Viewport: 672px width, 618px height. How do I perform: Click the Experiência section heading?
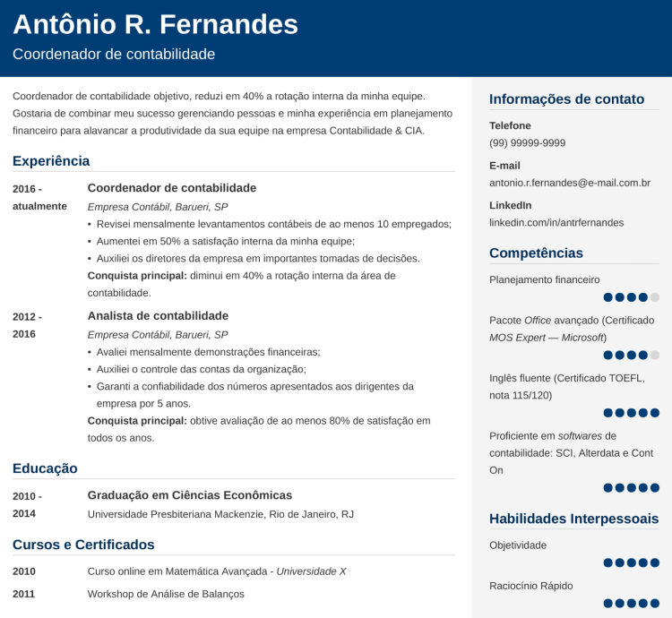click(x=51, y=161)
